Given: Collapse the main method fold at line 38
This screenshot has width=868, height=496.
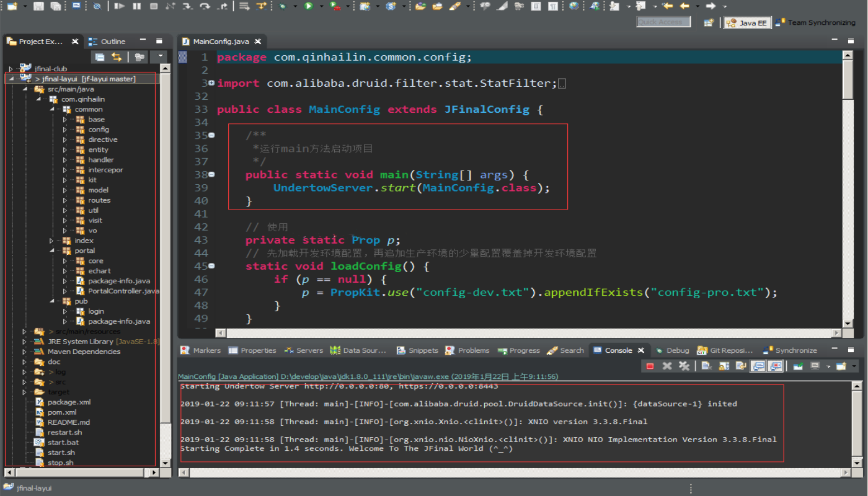Looking at the screenshot, I should click(x=211, y=175).
